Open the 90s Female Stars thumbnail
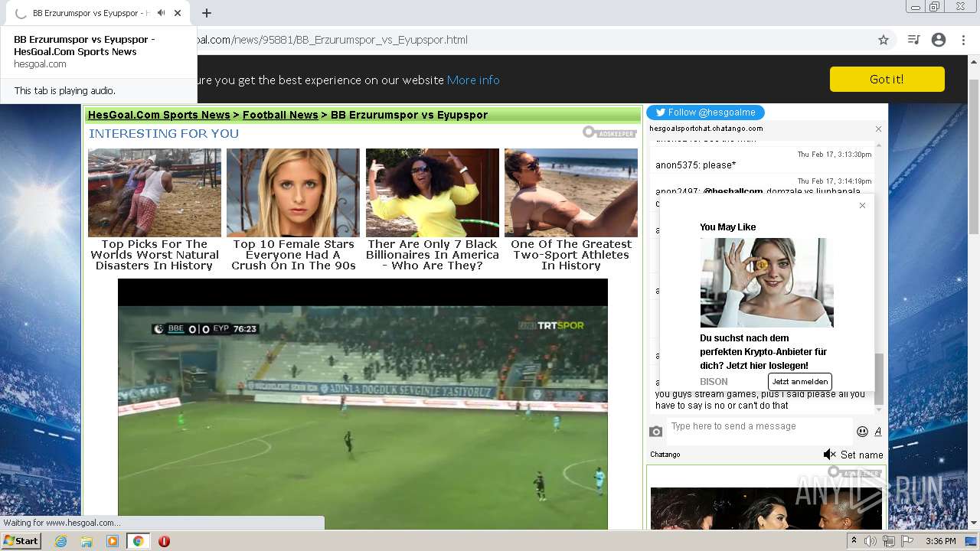The image size is (980, 551). pos(293,193)
